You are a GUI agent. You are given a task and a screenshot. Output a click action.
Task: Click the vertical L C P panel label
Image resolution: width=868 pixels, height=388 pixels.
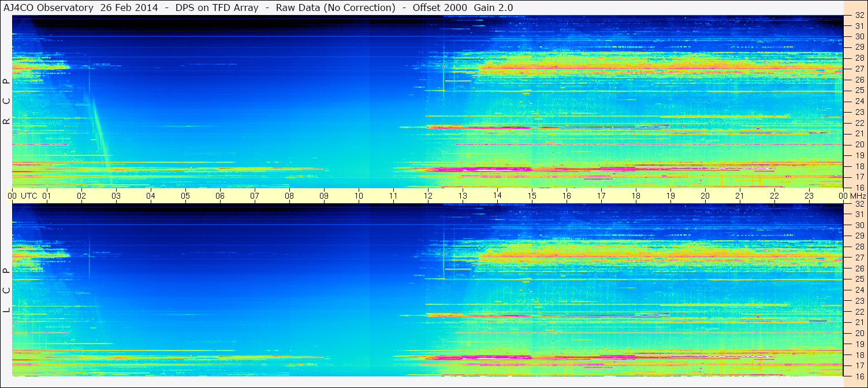tap(6, 290)
